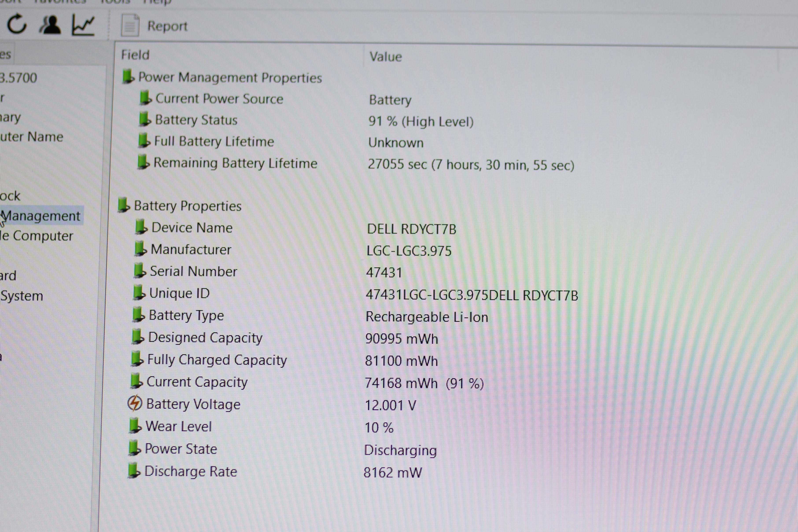Image resolution: width=798 pixels, height=532 pixels.
Task: Select the Fully Charged Capacity field
Action: [217, 360]
